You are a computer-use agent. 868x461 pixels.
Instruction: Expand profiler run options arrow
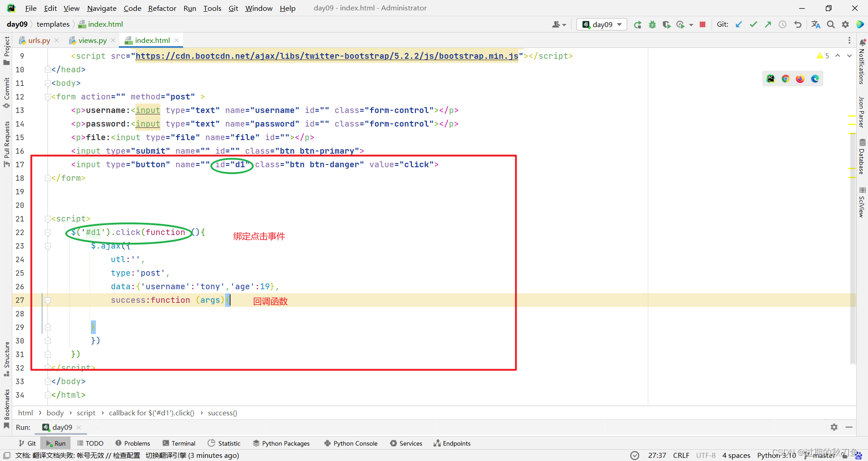tap(691, 25)
